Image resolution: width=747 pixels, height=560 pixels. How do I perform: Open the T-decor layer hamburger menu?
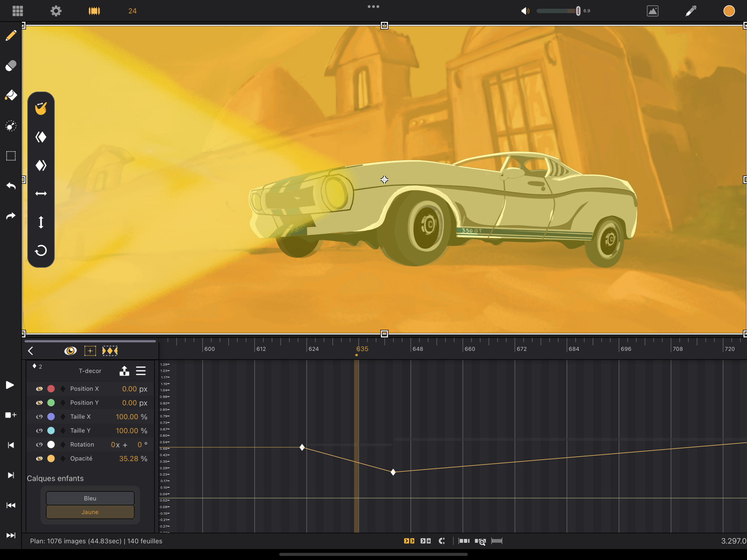coord(141,371)
